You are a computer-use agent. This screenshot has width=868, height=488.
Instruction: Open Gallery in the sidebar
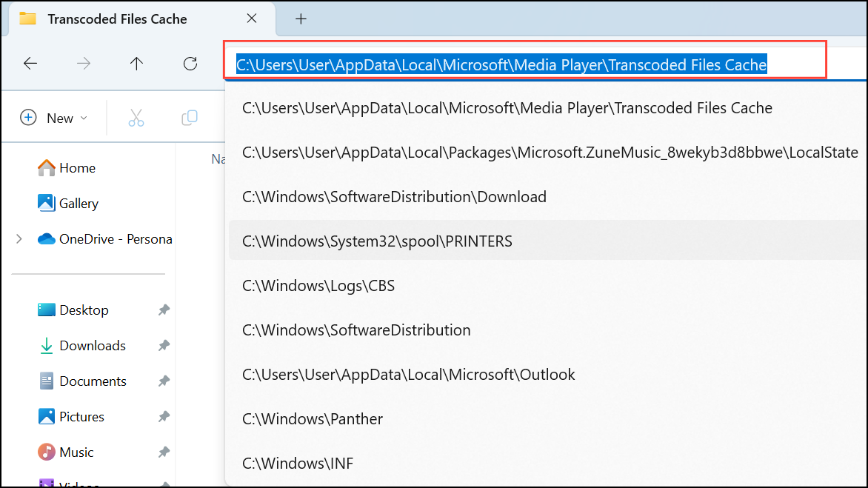tap(68, 203)
